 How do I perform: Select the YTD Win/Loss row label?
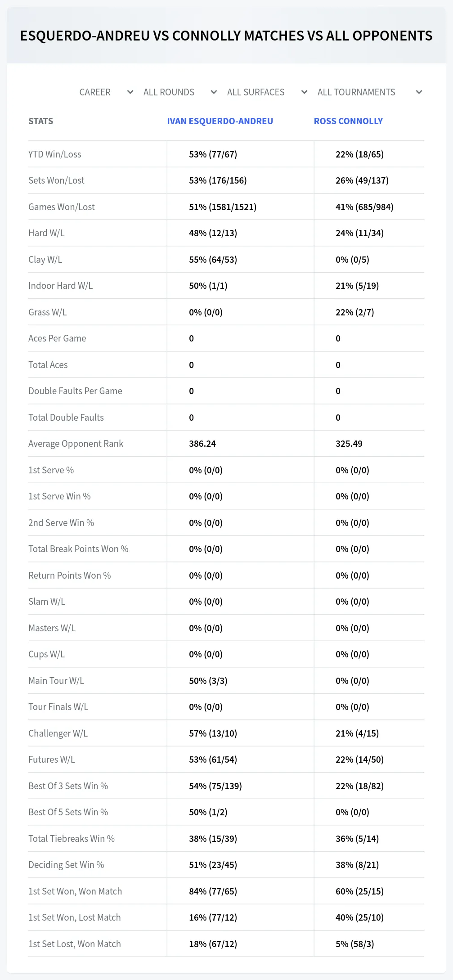pyautogui.click(x=55, y=154)
